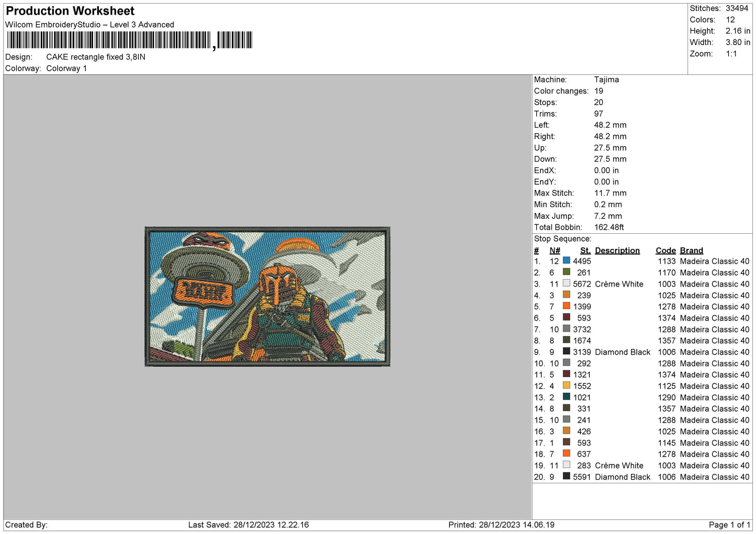Image resolution: width=756 pixels, height=534 pixels.
Task: Click the Machine value Tajima
Action: tap(606, 79)
